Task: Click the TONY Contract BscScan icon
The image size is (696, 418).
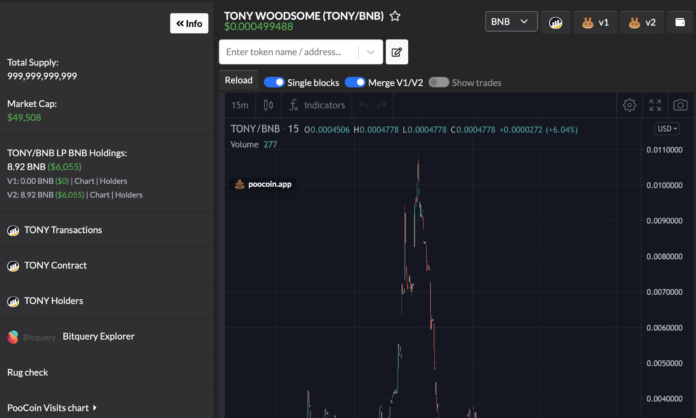Action: [13, 266]
